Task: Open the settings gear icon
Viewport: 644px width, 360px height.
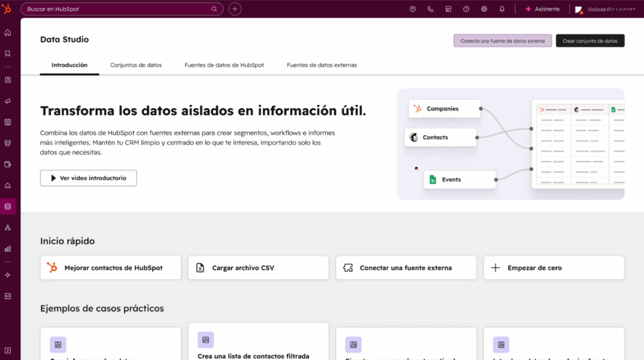Action: click(484, 9)
